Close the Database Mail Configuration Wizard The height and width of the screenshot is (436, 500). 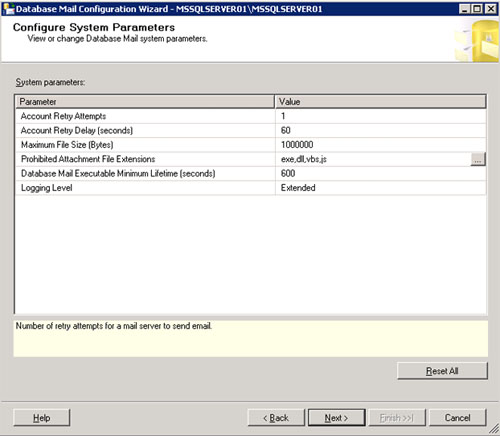coord(491,9)
